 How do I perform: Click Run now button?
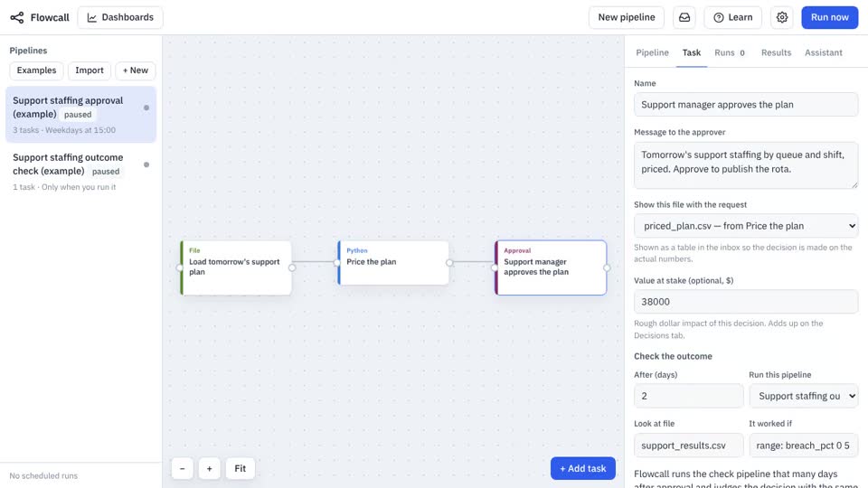pos(829,17)
